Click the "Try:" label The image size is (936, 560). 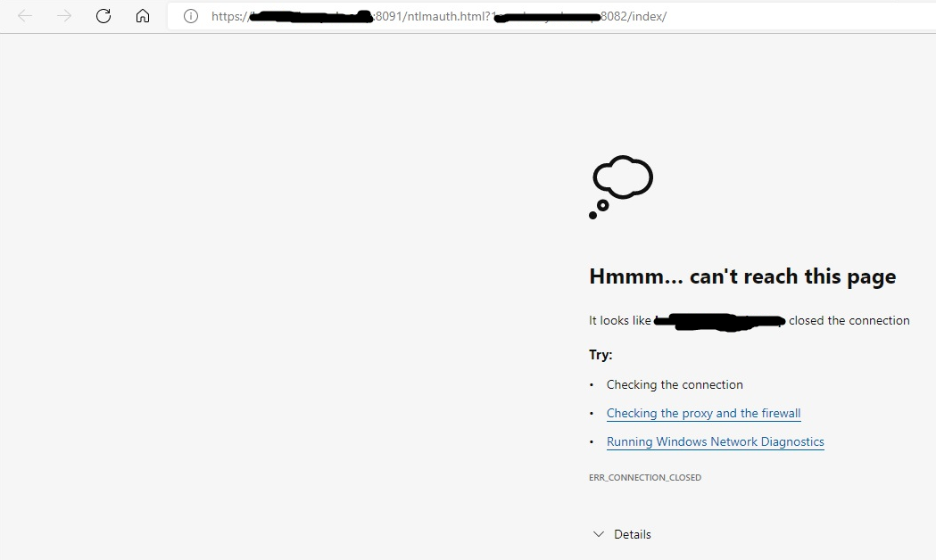601,355
